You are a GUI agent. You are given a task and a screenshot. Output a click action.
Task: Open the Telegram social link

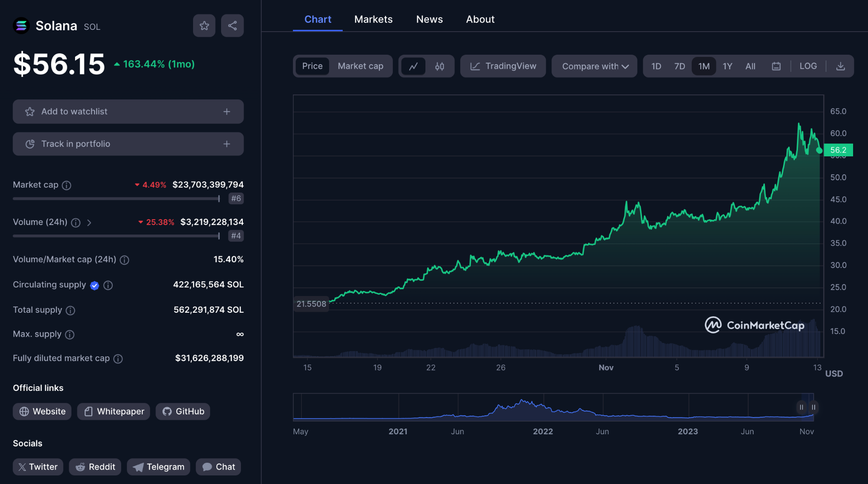(159, 467)
